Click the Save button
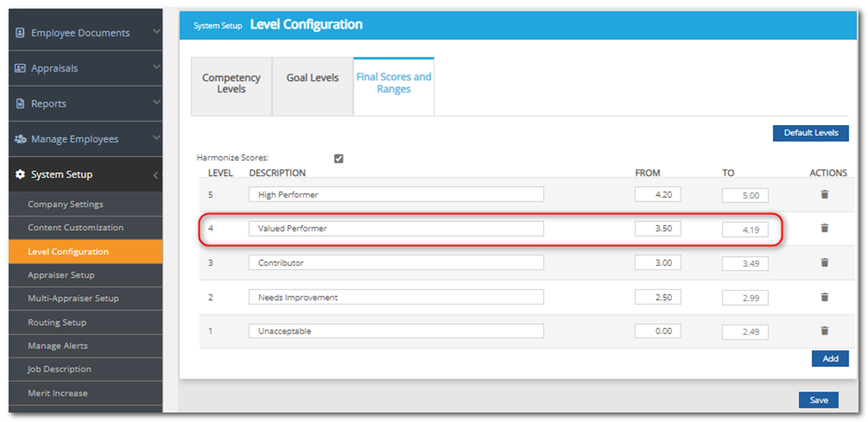868x422 pixels. pos(818,400)
